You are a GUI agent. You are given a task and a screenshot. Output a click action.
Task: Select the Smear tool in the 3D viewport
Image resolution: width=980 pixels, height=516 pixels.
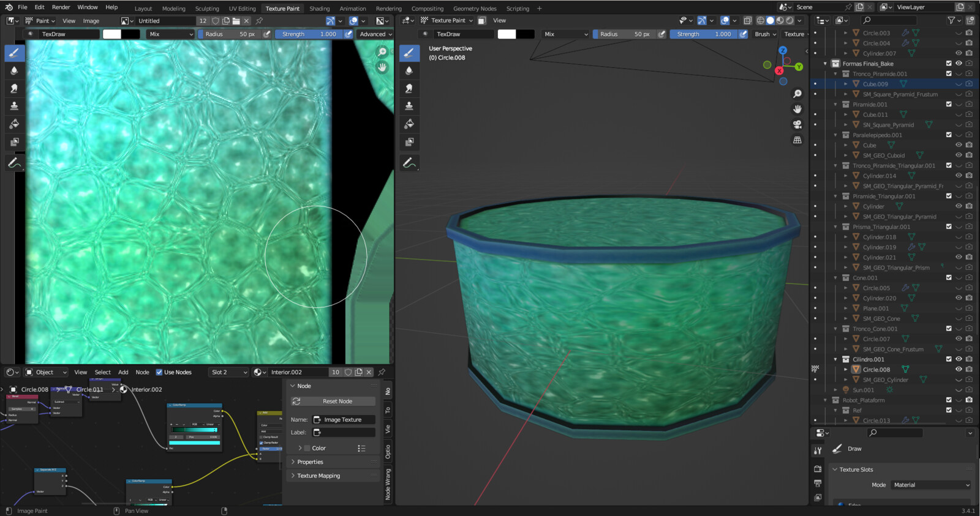409,88
